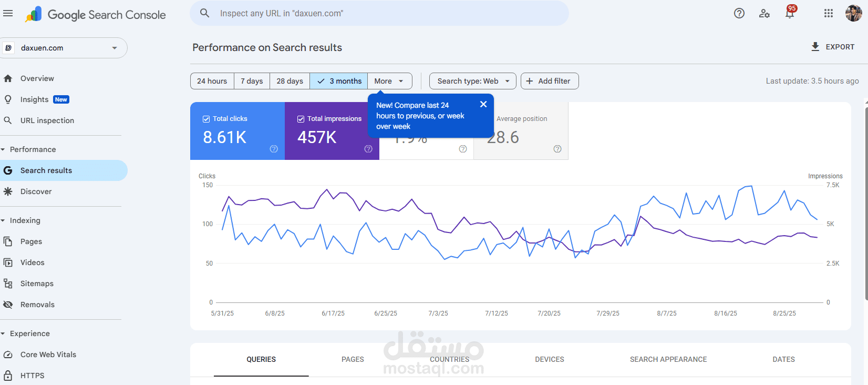Uncheck the Total impressions checkbox

coord(301,119)
